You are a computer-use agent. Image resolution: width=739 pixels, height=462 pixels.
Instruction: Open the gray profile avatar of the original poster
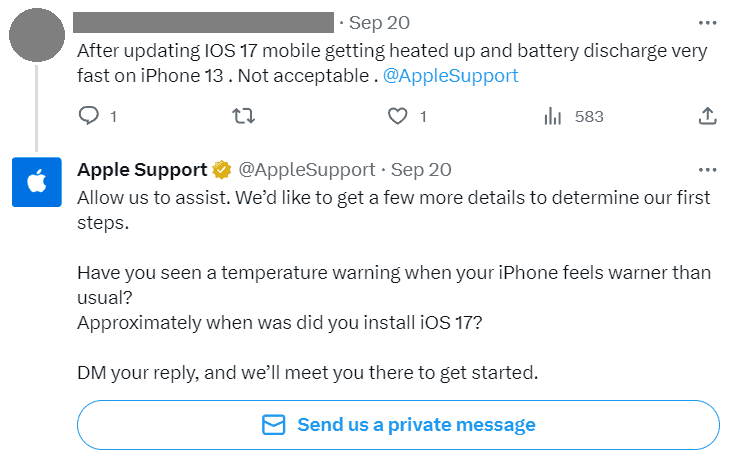[37, 34]
